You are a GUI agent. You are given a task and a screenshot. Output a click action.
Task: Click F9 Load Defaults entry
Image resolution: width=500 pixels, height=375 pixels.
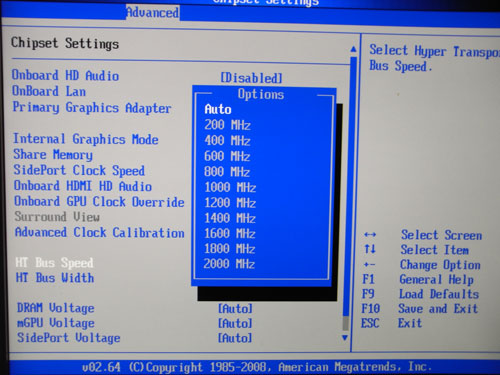421,294
